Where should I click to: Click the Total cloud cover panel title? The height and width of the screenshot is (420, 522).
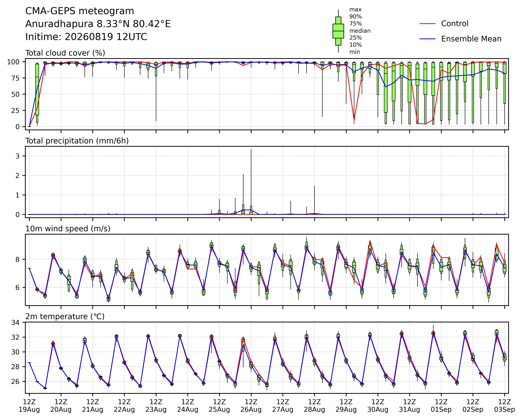[65, 53]
